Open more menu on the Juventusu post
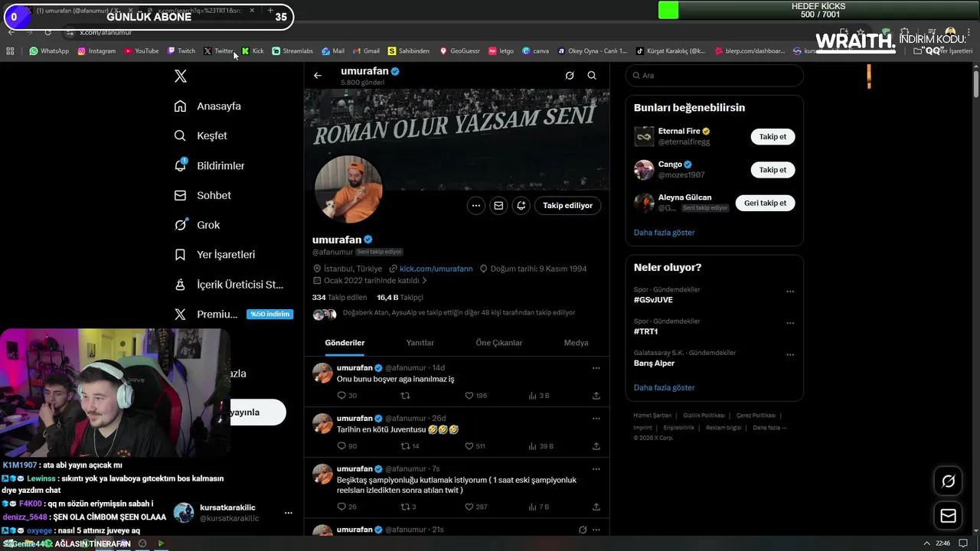 point(596,419)
